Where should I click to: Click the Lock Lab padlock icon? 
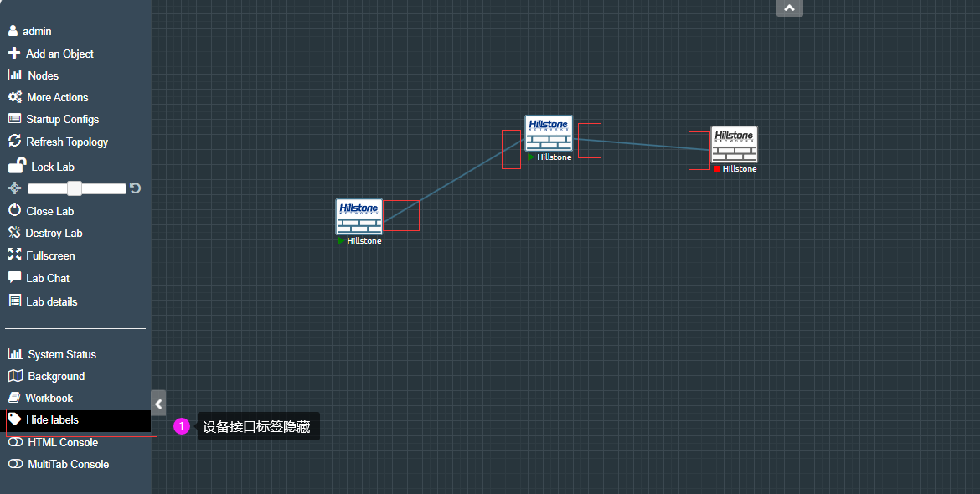point(17,166)
